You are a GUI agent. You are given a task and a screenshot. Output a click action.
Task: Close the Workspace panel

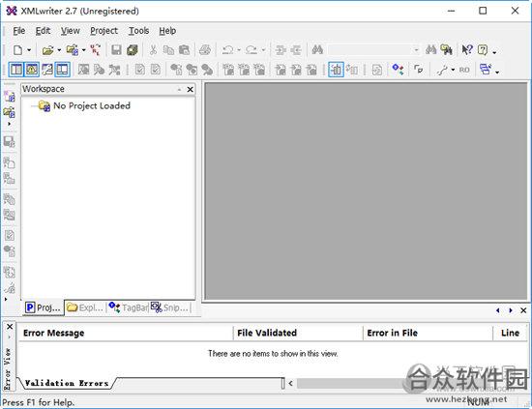pyautogui.click(x=190, y=89)
